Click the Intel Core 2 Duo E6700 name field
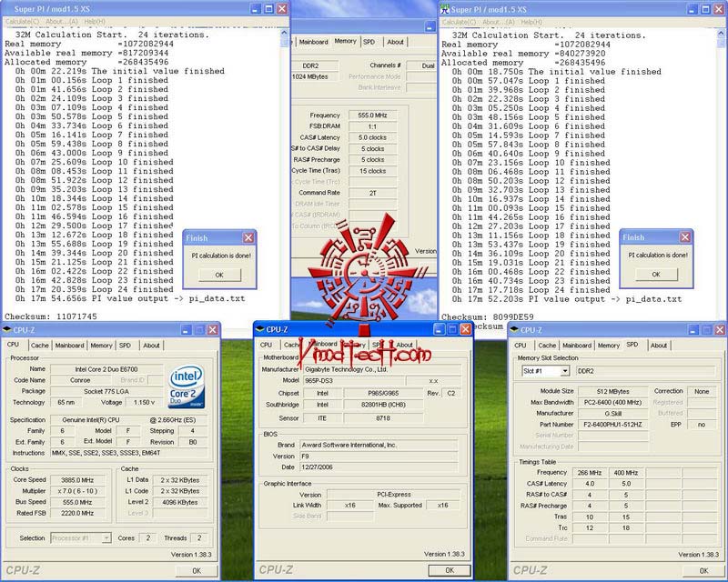 [106, 369]
